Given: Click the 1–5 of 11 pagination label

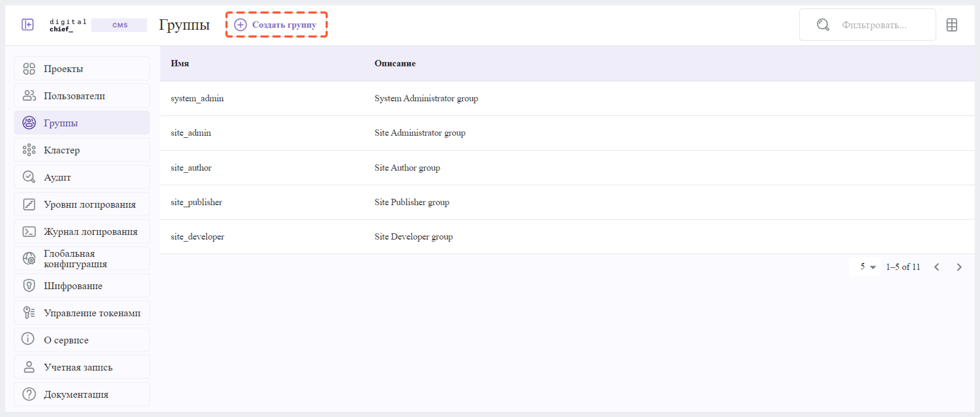Looking at the screenshot, I should pos(903,267).
